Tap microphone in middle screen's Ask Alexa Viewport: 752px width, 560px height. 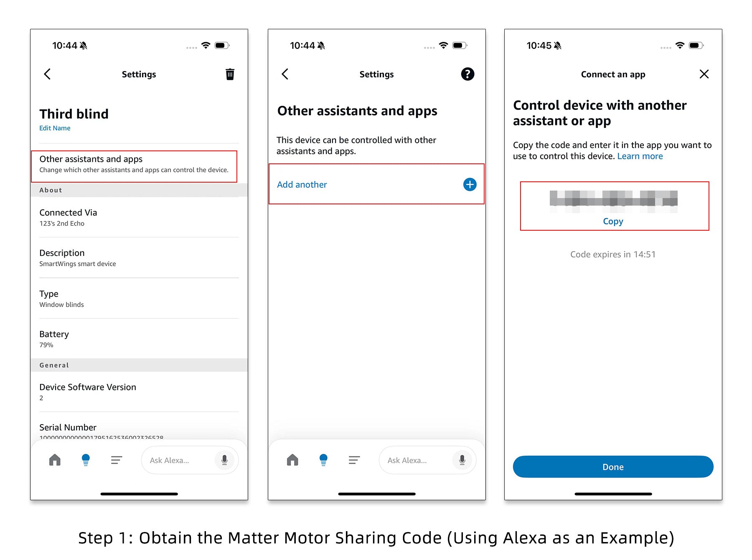click(x=462, y=460)
